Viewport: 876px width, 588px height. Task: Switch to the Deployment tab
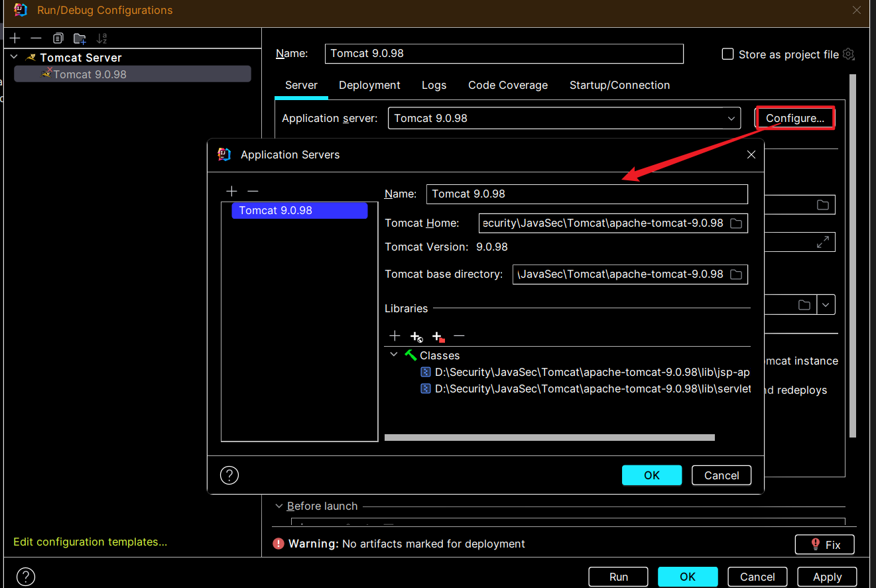369,85
